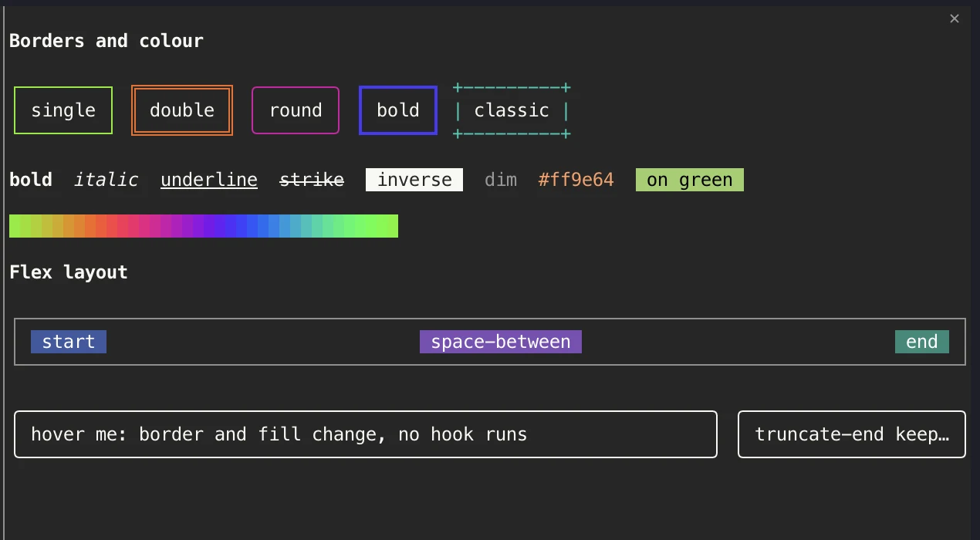
Task: Click the white 'inverse' label
Action: click(414, 180)
